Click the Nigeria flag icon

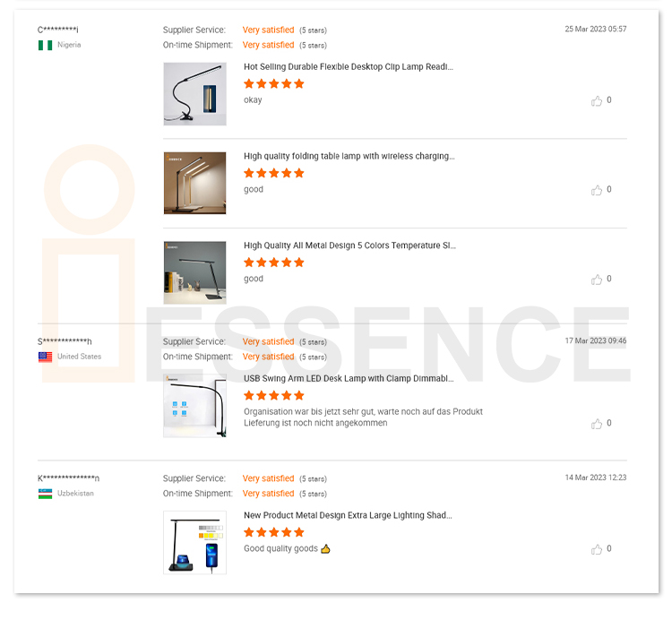tap(45, 45)
